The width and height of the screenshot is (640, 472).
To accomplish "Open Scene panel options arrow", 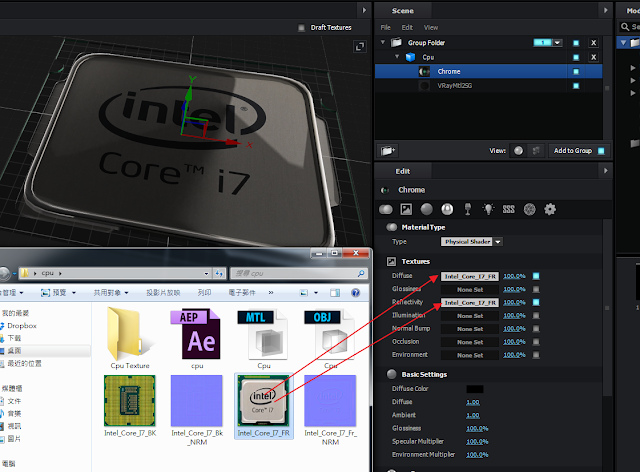I will point(606,10).
